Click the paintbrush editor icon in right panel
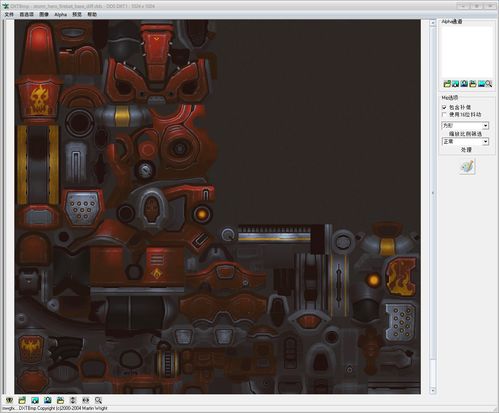 tap(467, 167)
